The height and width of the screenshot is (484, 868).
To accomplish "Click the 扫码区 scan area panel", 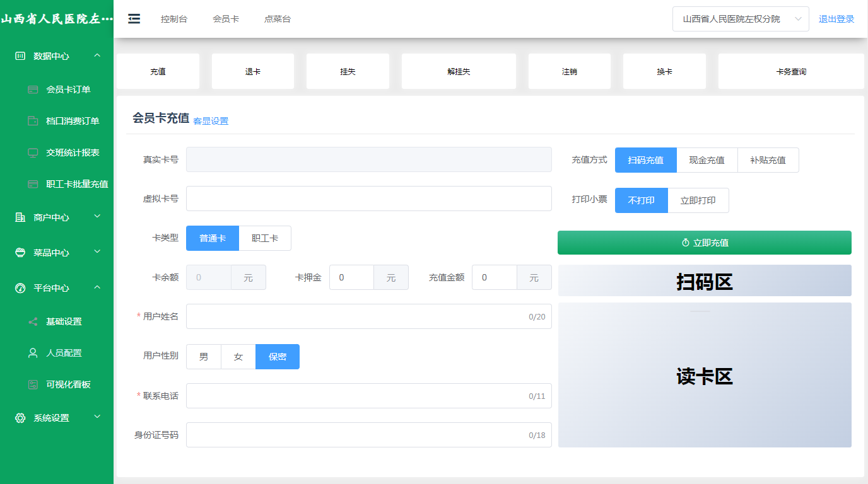I will click(x=705, y=280).
